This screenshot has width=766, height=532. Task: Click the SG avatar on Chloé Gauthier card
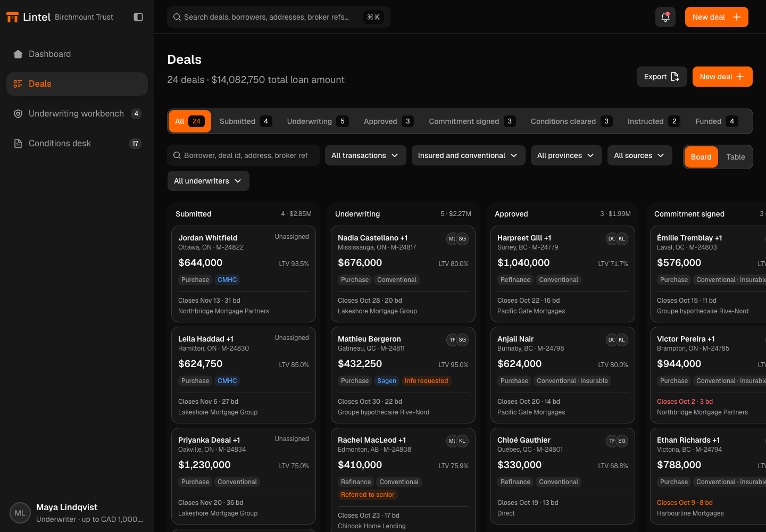(622, 441)
